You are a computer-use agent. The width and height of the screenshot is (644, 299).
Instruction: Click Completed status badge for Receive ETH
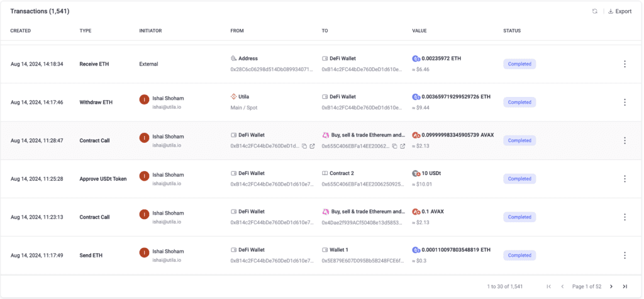pos(519,64)
